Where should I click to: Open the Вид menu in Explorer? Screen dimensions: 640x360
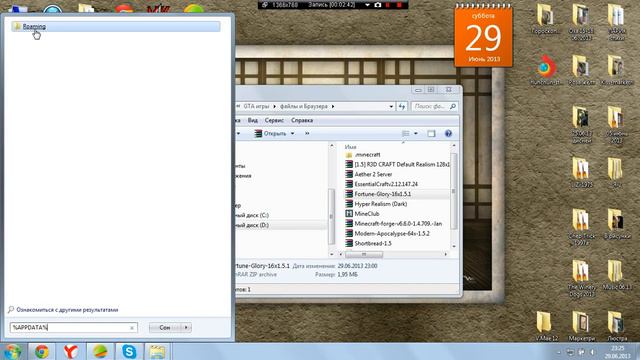253,120
